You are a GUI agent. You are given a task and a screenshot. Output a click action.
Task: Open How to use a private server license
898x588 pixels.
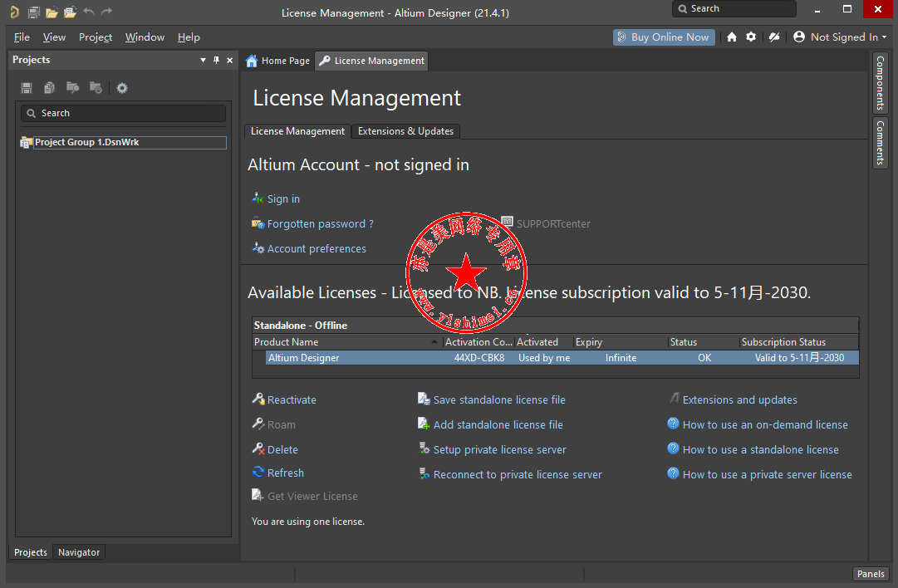tap(767, 475)
